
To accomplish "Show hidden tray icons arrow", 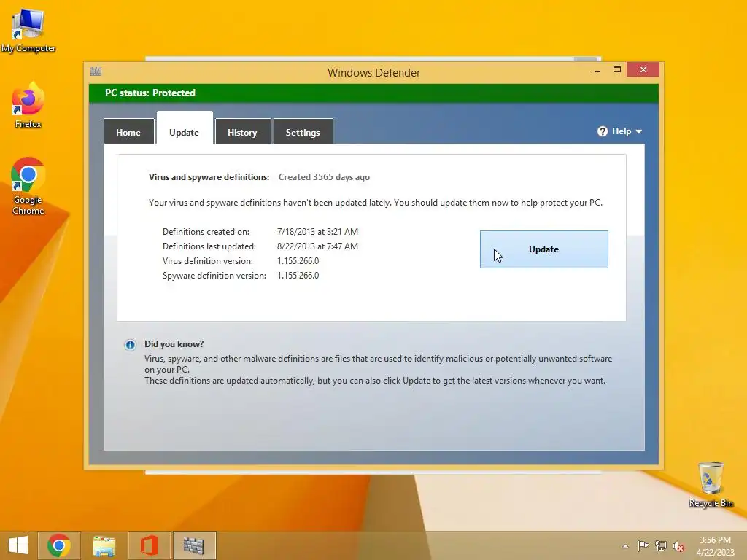I will pyautogui.click(x=625, y=546).
